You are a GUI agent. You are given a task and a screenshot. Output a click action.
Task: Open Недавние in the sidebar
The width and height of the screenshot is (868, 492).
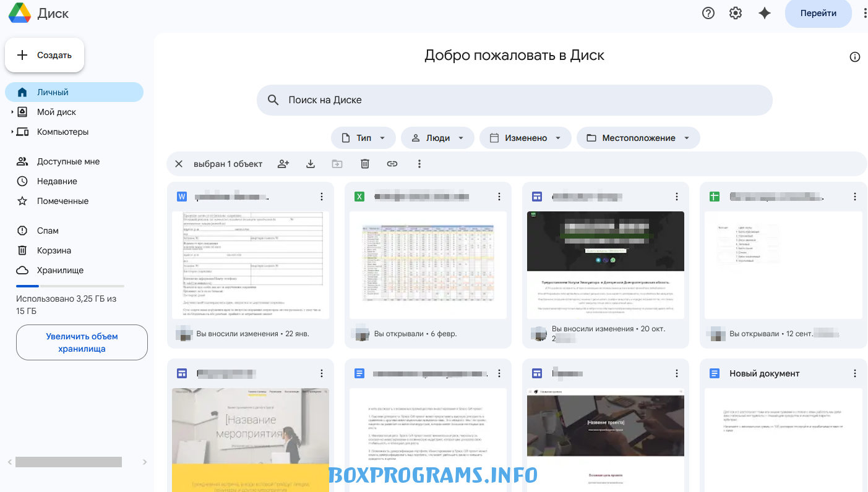(57, 181)
